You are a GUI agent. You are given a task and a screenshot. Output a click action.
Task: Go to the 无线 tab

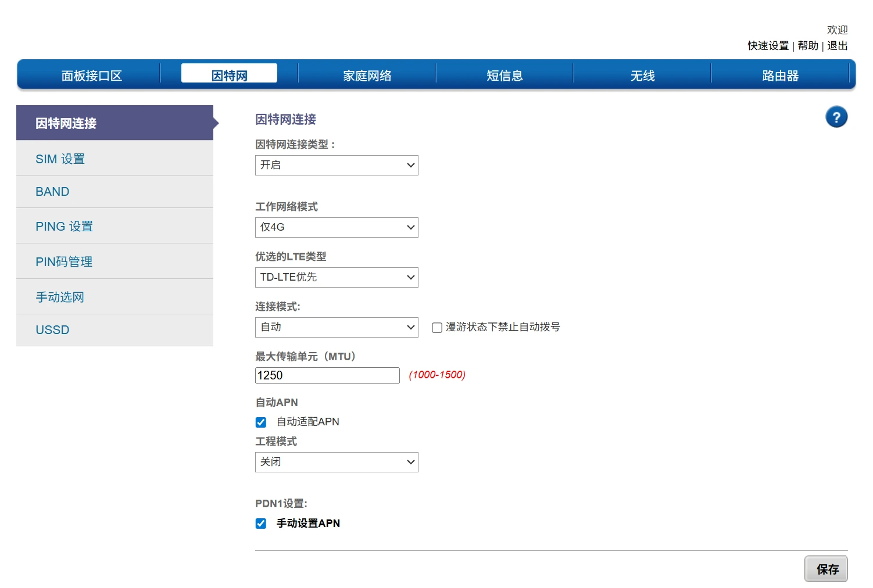(x=643, y=76)
